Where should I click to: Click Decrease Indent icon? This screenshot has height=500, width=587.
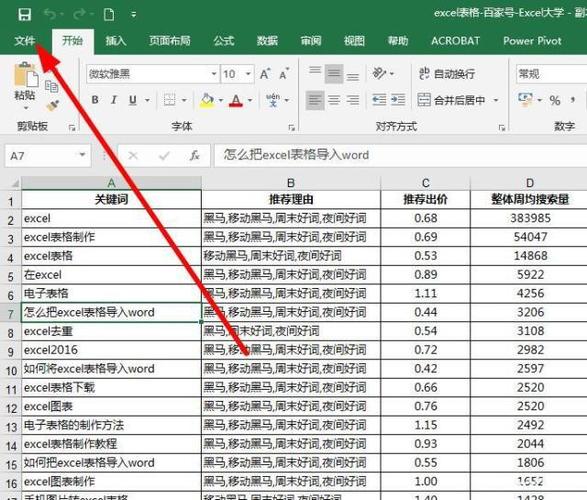coord(379,100)
